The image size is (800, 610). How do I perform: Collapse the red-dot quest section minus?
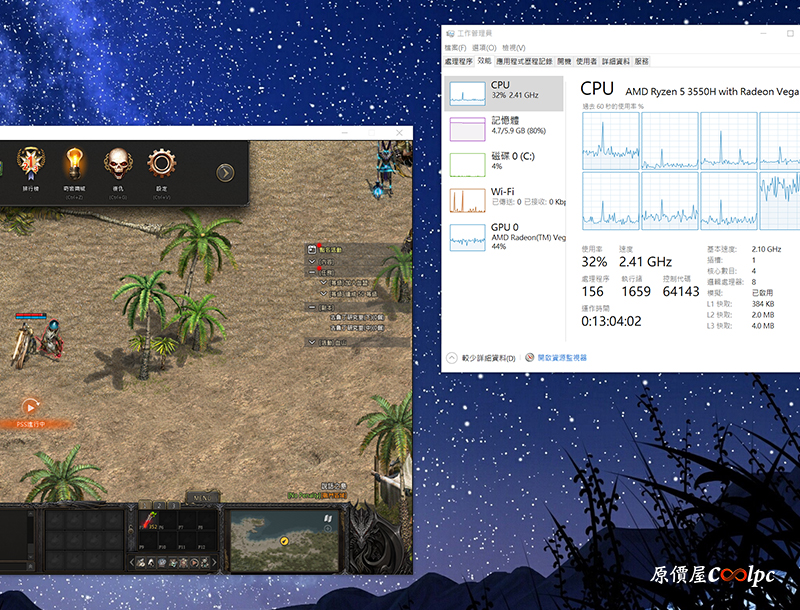click(312, 273)
